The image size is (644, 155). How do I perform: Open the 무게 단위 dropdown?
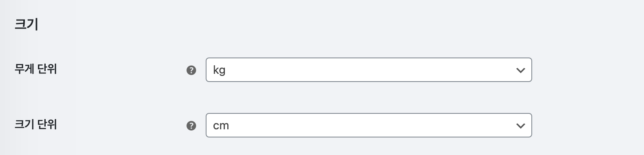tap(369, 70)
